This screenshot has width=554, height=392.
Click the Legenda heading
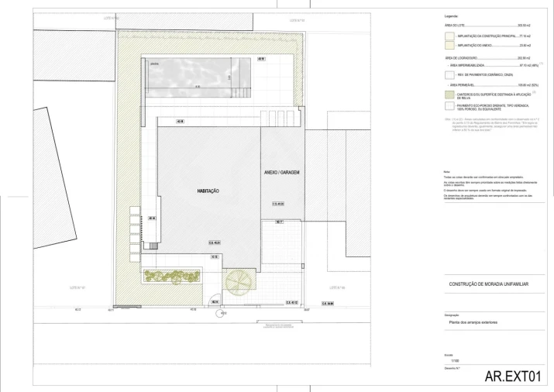pyautogui.click(x=451, y=16)
